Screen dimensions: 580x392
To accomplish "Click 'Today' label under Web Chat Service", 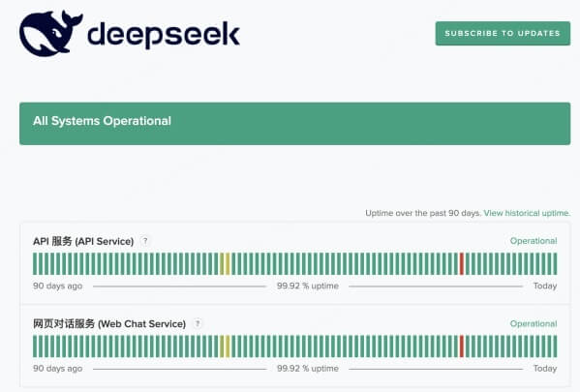I will click(x=545, y=369).
